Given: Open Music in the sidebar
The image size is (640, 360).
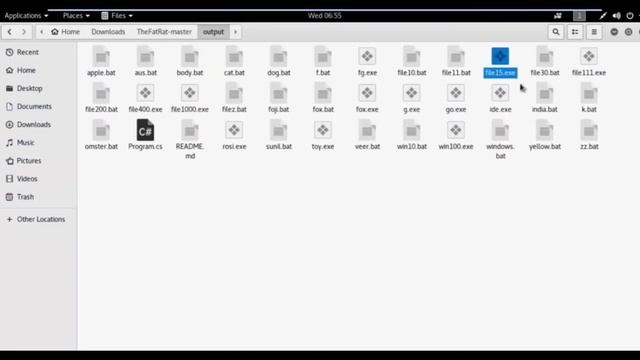Looking at the screenshot, I should (x=38, y=142).
